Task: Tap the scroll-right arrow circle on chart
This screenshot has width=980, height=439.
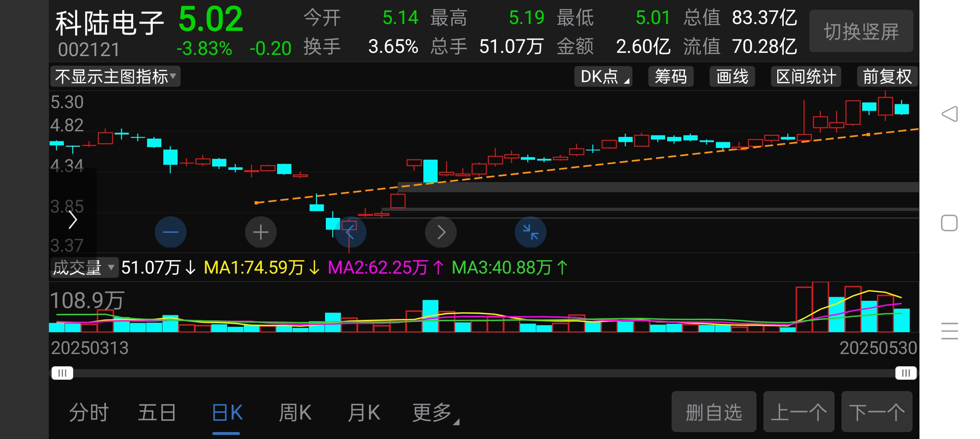Action: coord(441,232)
